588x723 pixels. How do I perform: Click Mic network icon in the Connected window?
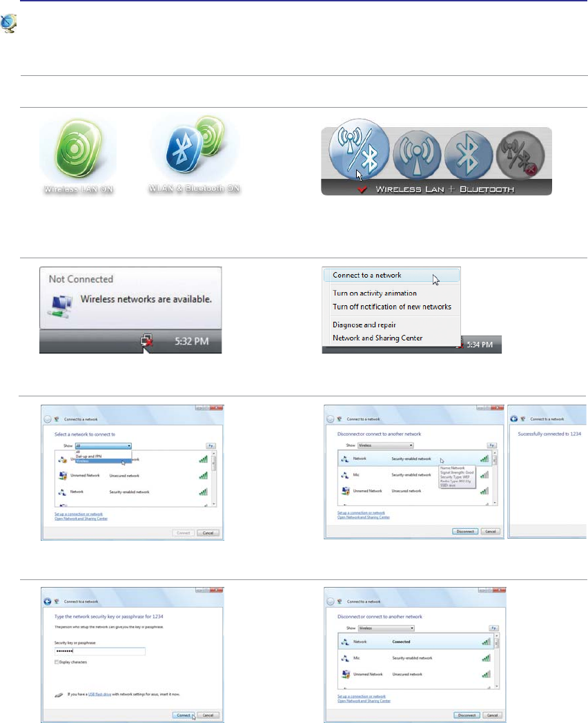(x=345, y=658)
